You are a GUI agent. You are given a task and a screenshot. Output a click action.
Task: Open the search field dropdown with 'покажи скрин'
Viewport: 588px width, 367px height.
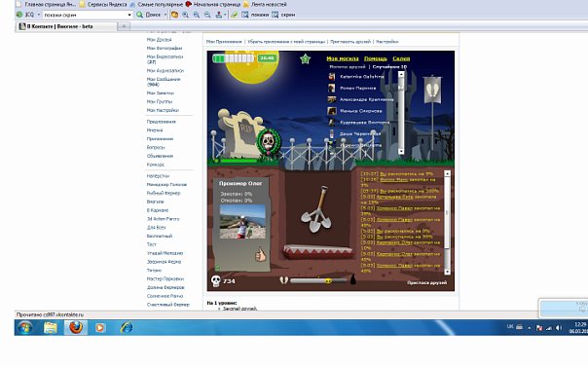pos(129,15)
